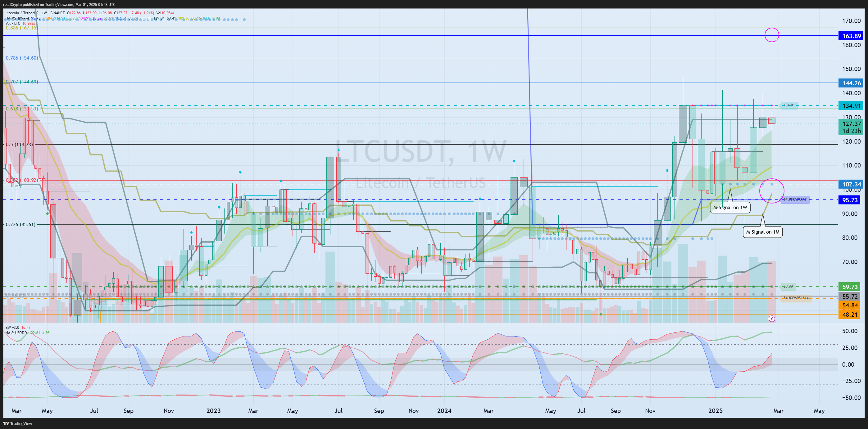Click the gray 55.72 price label
868x429 pixels.
tap(849, 297)
